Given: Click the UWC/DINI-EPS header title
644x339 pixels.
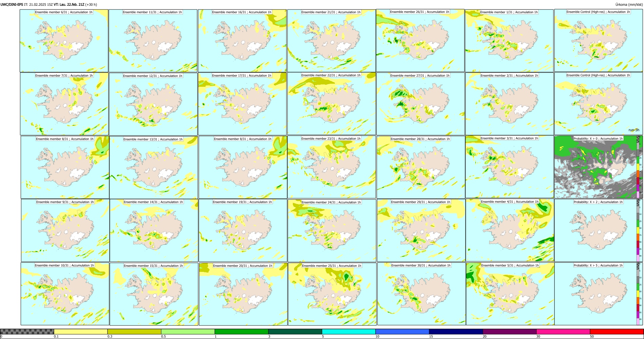Looking at the screenshot, I should [x=12, y=4].
